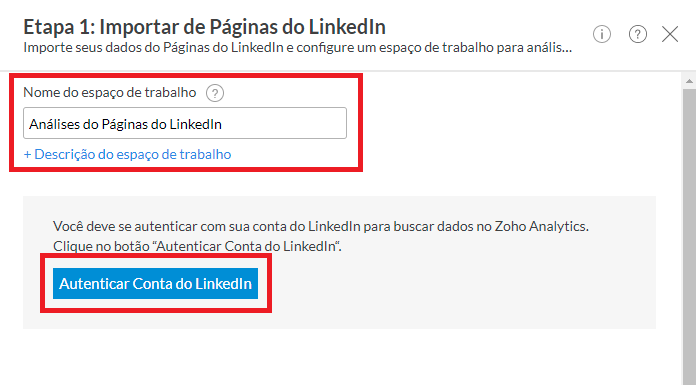
Task: Click the Análises do Páginas do LinkedIn text
Action: (125, 124)
